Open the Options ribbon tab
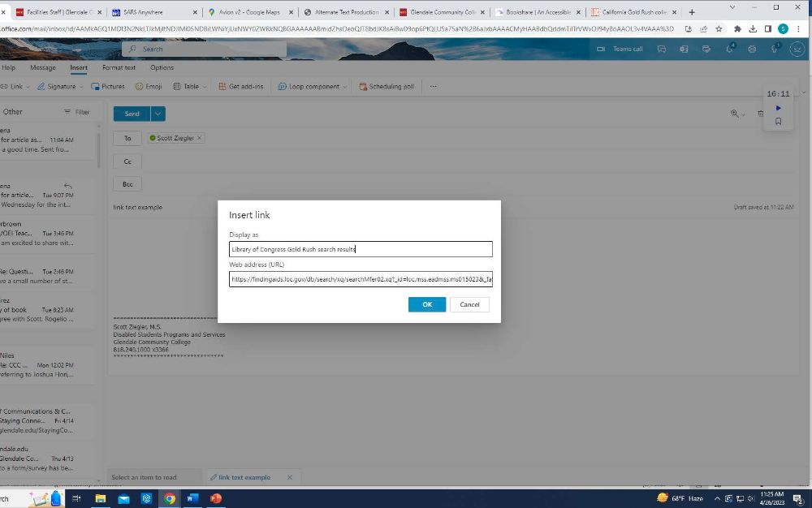The image size is (812, 508). click(162, 67)
